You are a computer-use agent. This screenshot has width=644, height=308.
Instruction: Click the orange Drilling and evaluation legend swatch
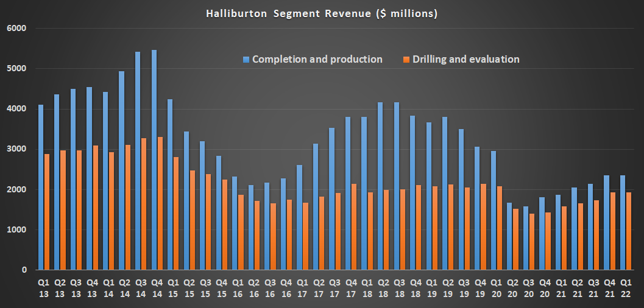point(407,60)
